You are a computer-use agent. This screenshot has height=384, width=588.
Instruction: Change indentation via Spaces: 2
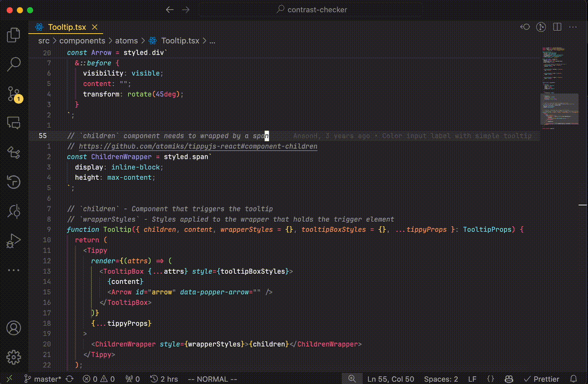[x=441, y=379]
